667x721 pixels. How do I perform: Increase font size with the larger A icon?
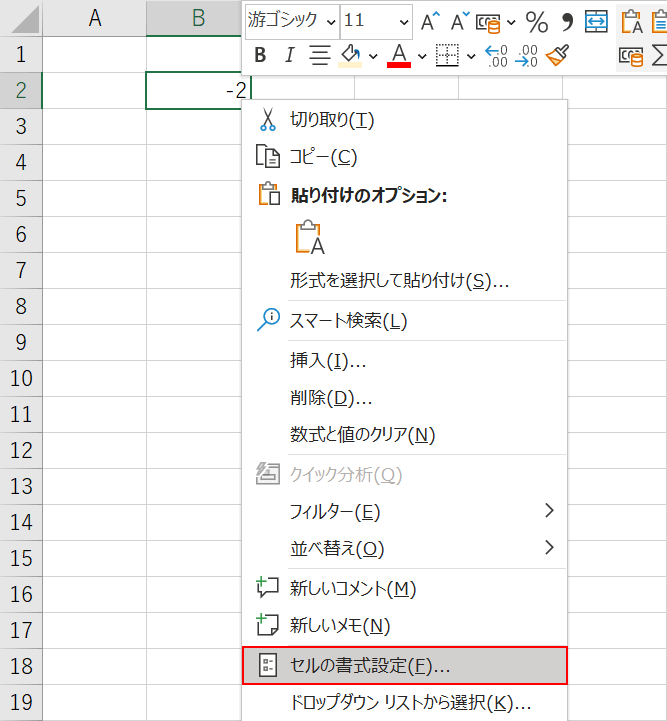(x=430, y=21)
